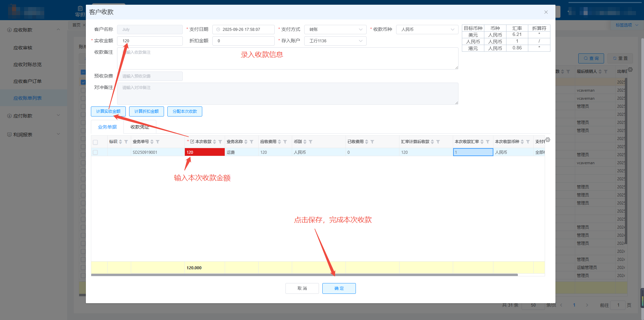Screen dimensions: 644x320
Task: Click the calendar icon in 支付日期
Action: (218, 30)
